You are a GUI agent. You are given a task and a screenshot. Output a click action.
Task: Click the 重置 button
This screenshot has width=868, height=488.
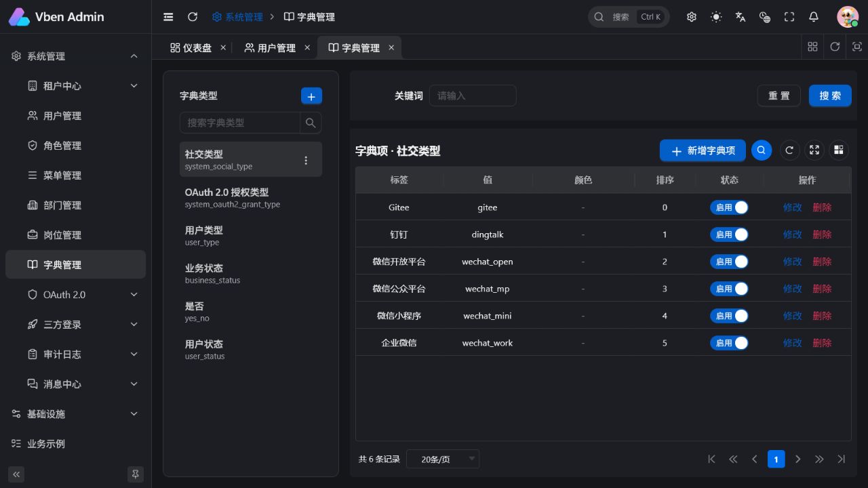(x=779, y=96)
